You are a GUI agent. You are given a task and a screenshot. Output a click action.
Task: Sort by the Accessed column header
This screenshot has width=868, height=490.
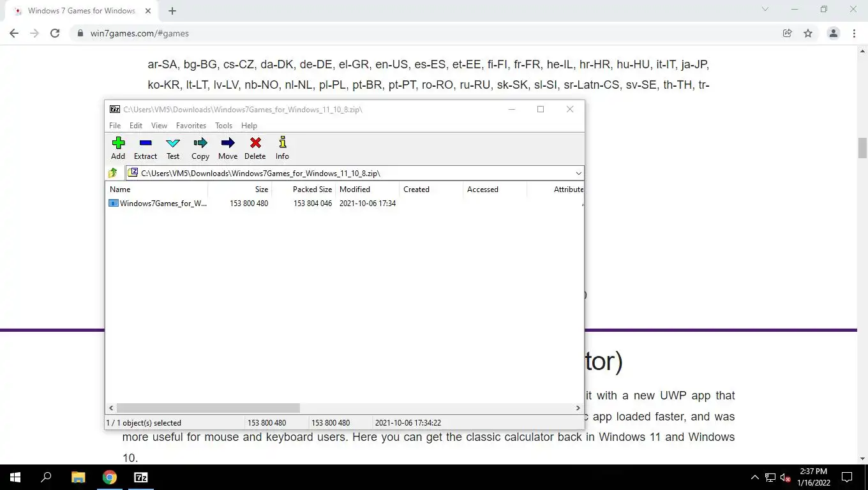point(495,189)
